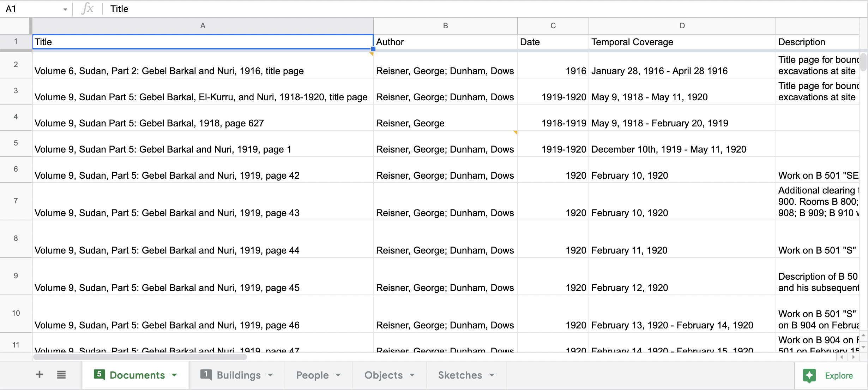868x392 pixels.
Task: Click title cell ending 'page 42'
Action: click(x=203, y=170)
